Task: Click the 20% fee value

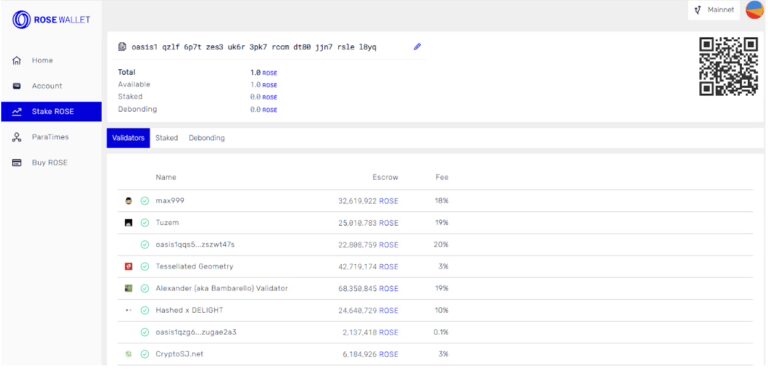Action: click(x=441, y=245)
